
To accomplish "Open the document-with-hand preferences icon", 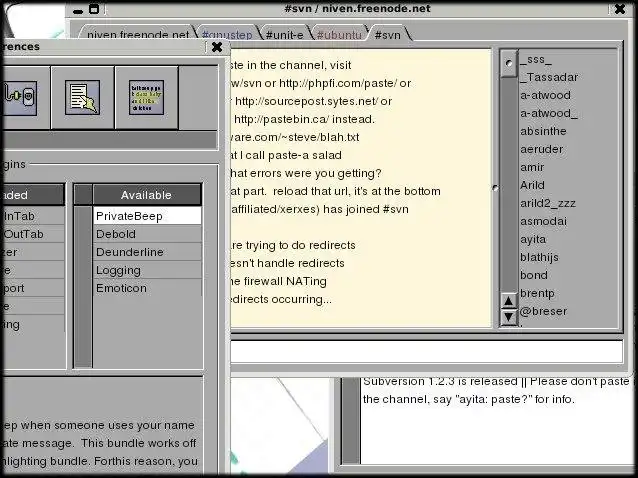I will (x=82, y=98).
